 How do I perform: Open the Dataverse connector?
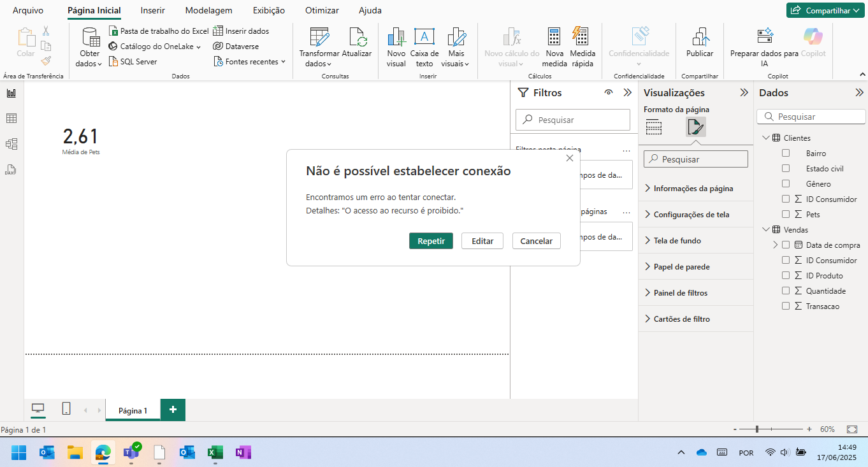[x=236, y=46]
